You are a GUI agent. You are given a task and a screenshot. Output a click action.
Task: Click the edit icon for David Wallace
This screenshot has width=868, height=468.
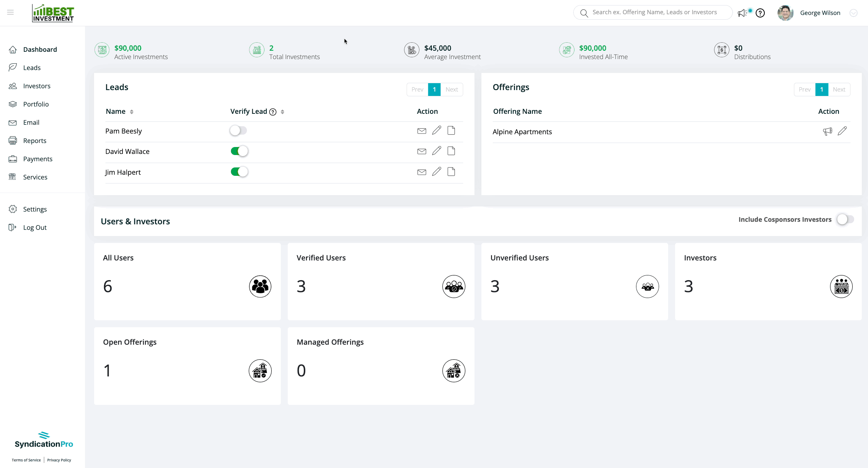point(437,151)
